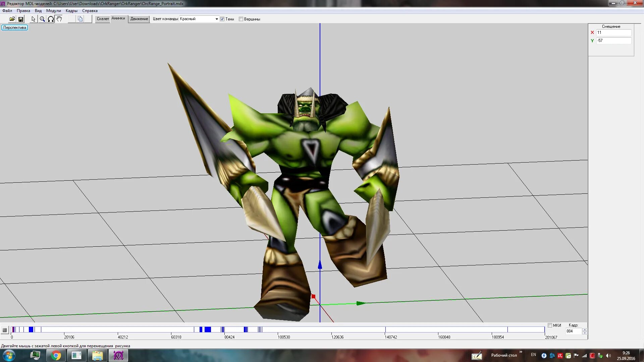Open the Кадры menu

click(x=71, y=11)
